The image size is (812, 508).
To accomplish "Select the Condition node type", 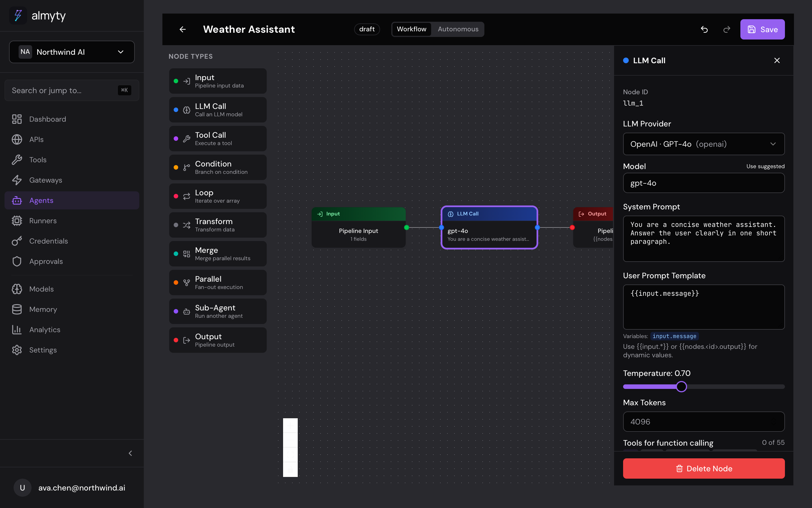I will [x=218, y=167].
